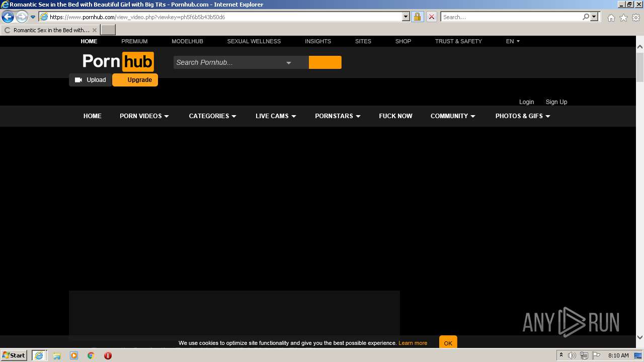Viewport: 644px width, 362px height.
Task: Click the Internet Explorer back arrow
Action: (8, 17)
